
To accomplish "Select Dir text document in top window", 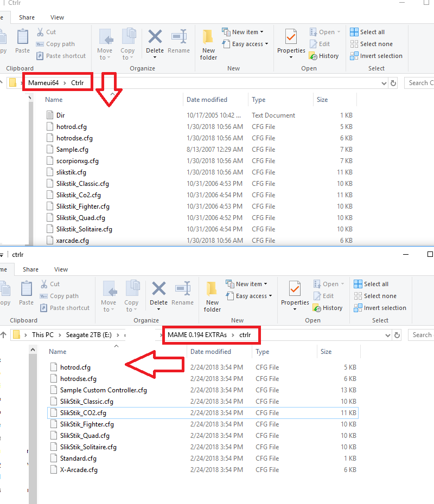I will [60, 115].
